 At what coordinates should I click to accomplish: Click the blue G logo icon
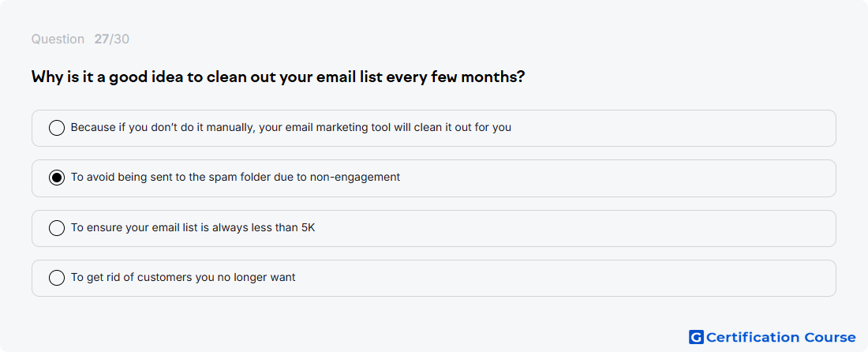[696, 337]
